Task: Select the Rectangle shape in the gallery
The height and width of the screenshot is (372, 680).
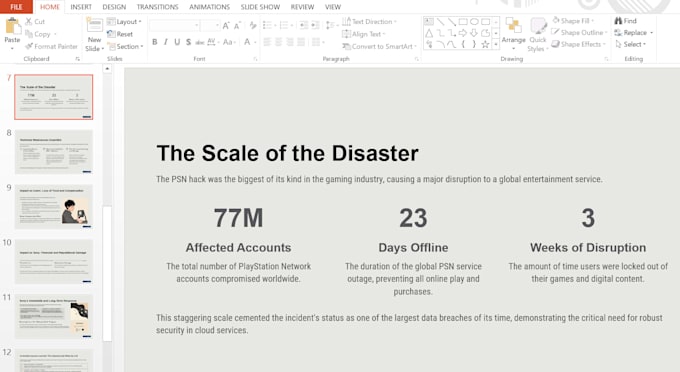Action: 463,21
